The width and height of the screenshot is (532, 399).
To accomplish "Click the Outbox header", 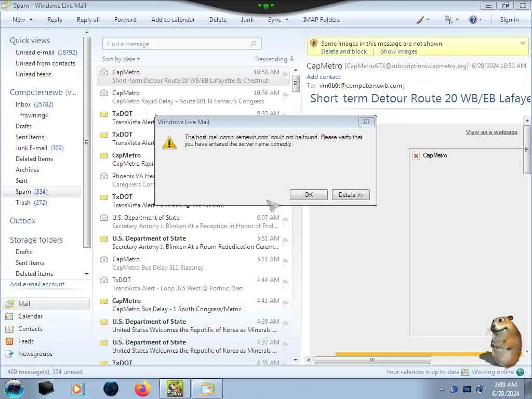I will [x=22, y=220].
